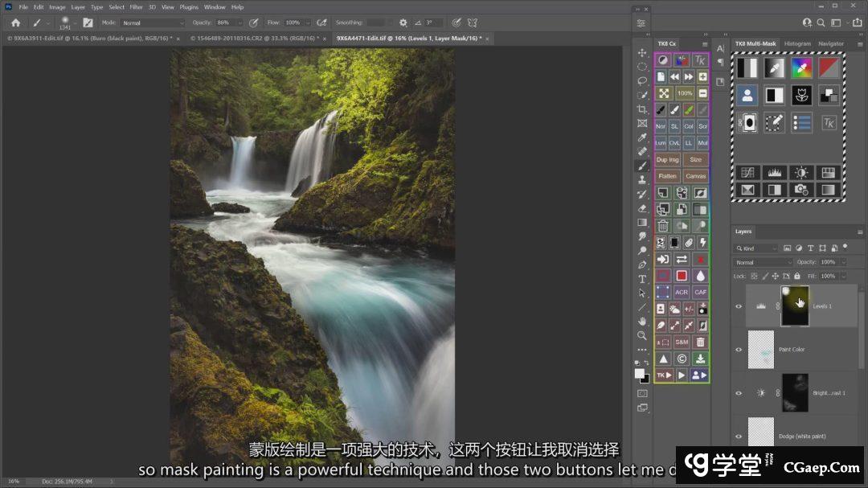
Task: Open the Filter menu
Action: pos(137,7)
